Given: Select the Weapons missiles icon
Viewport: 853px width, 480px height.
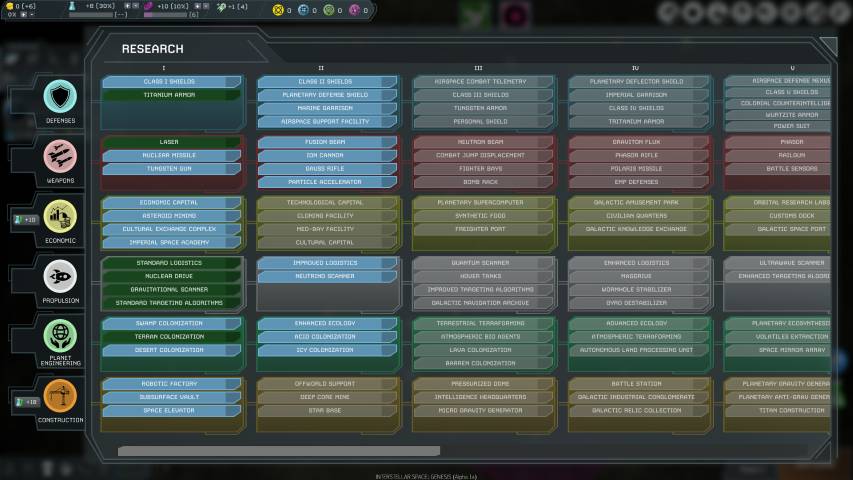Looking at the screenshot, I should (x=60, y=157).
